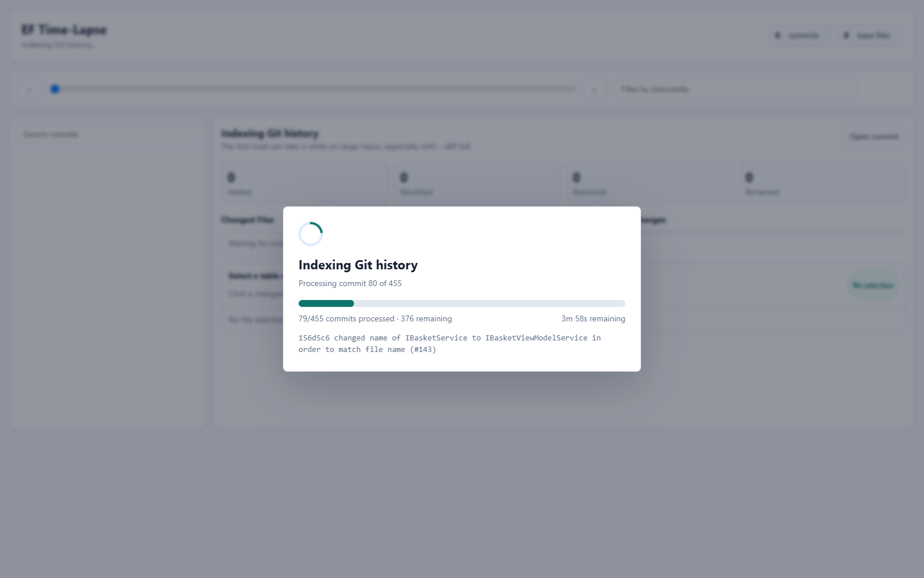
Task: Click the Renamed count card
Action: pos(822,184)
